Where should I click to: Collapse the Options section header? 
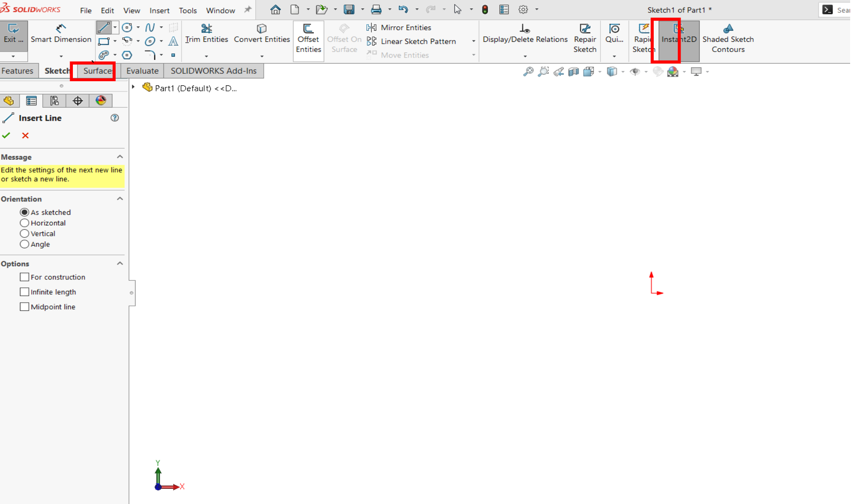tap(120, 263)
